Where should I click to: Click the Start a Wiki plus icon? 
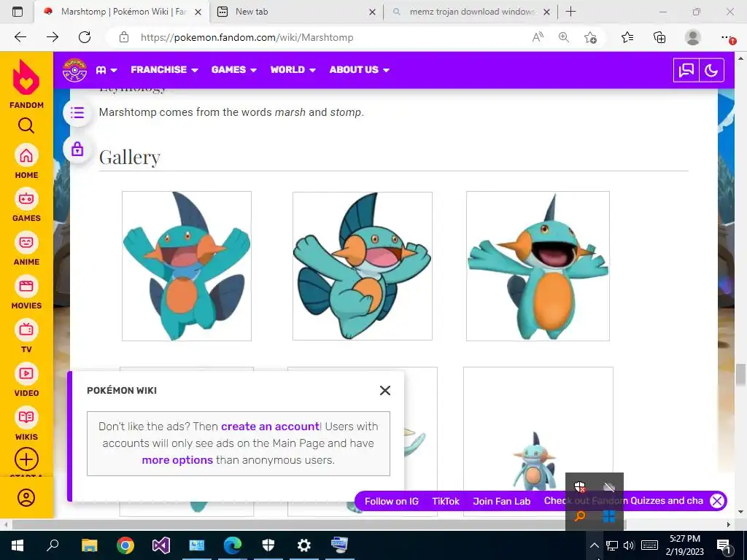pyautogui.click(x=26, y=459)
